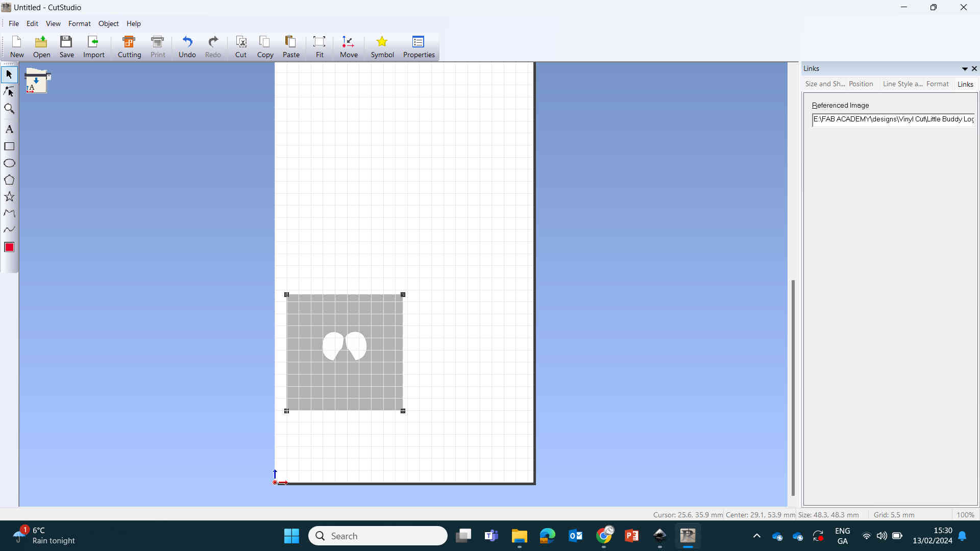
Task: Open PowerPoint from the taskbar
Action: click(x=631, y=536)
